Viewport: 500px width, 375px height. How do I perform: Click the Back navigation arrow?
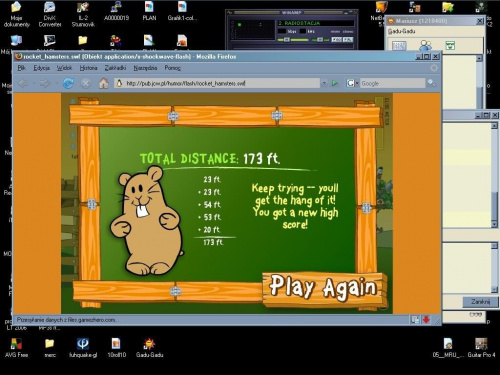point(23,83)
